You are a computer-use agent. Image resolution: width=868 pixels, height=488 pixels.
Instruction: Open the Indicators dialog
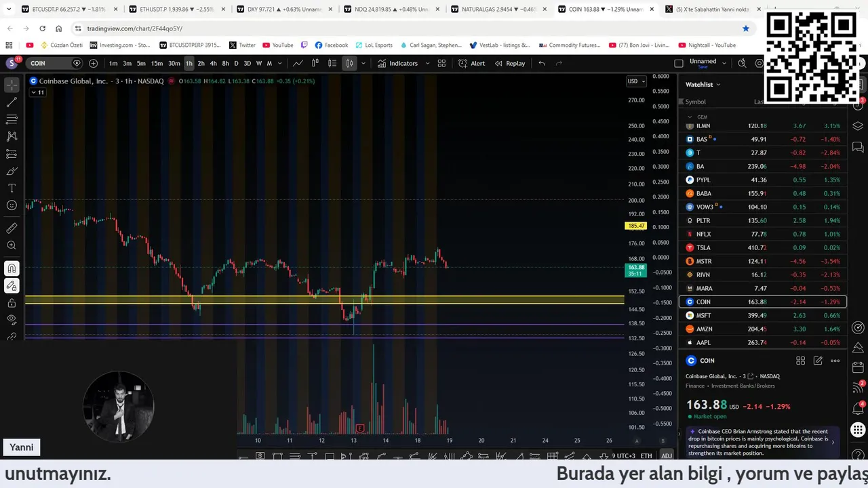[x=397, y=63]
